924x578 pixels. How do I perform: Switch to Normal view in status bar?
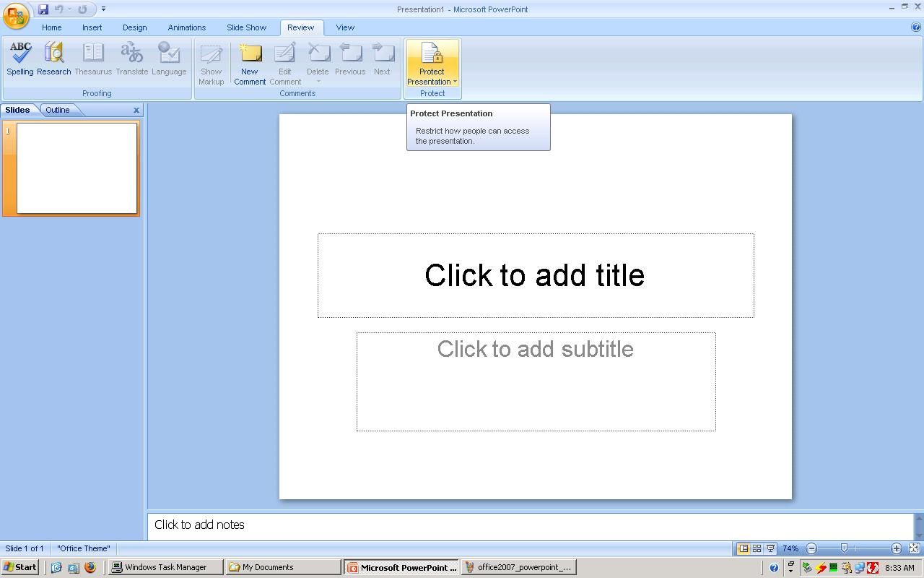click(744, 548)
